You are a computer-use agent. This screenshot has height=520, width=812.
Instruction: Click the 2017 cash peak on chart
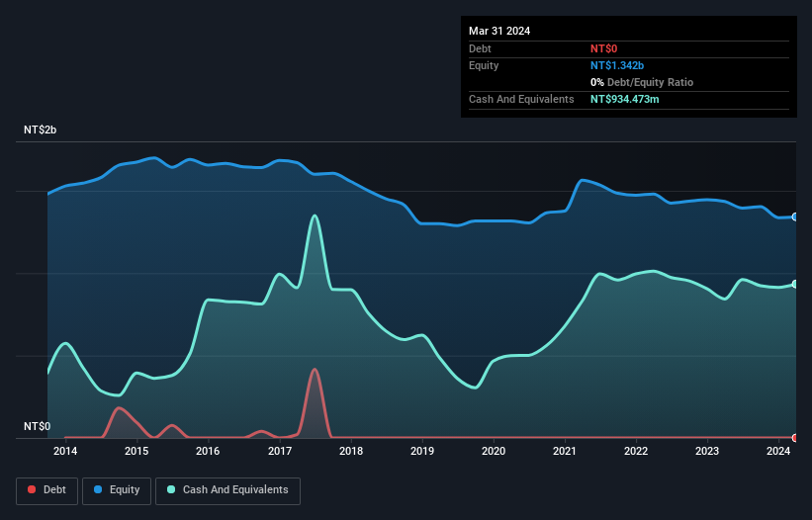(315, 216)
